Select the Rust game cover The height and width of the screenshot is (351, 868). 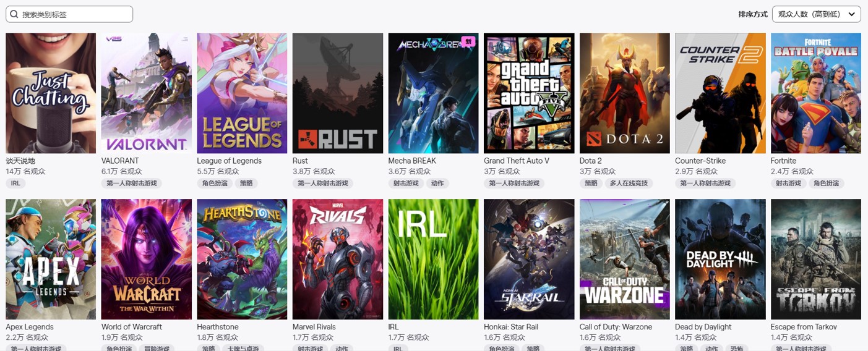tap(338, 93)
